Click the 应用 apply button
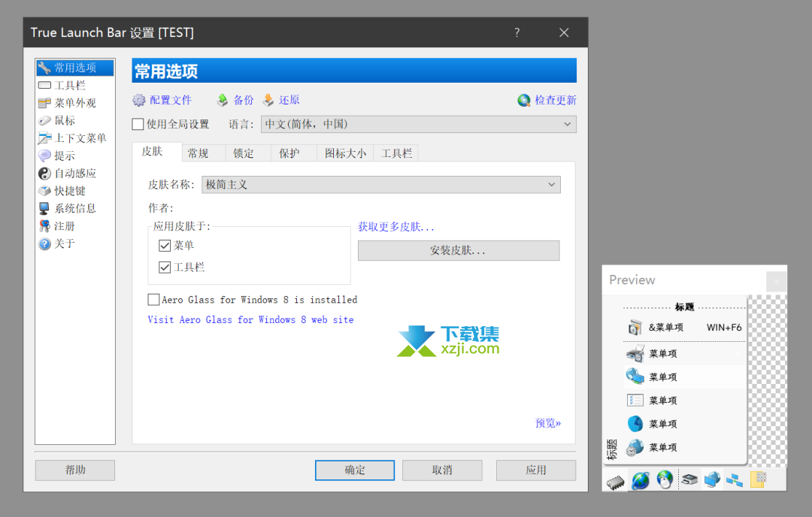Screen dimensions: 812x517 535,470
